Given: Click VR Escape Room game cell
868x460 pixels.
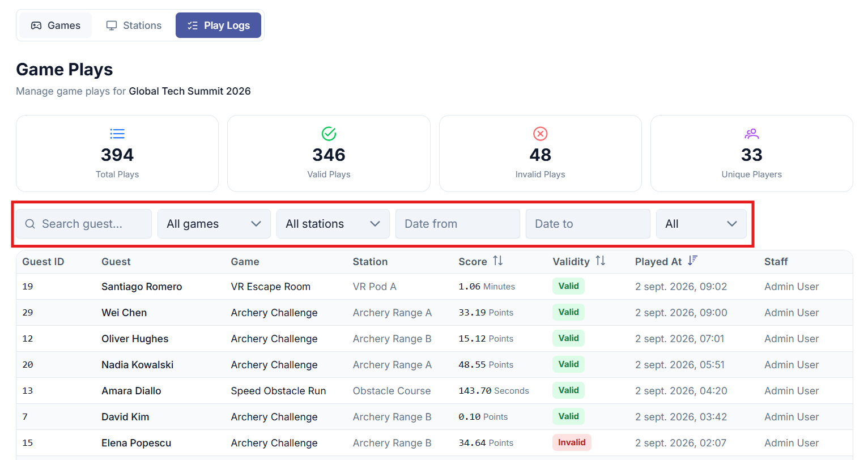Looking at the screenshot, I should [271, 287].
